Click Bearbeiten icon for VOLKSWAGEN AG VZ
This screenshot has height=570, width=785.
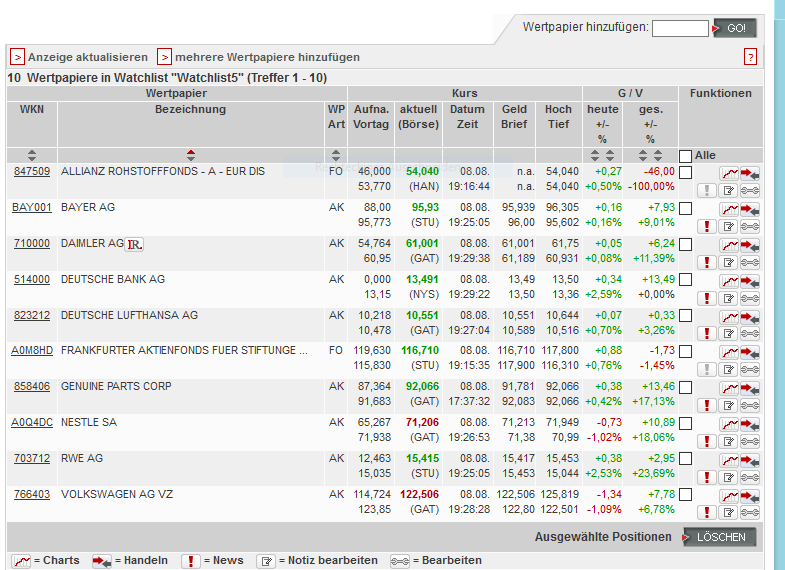(750, 512)
